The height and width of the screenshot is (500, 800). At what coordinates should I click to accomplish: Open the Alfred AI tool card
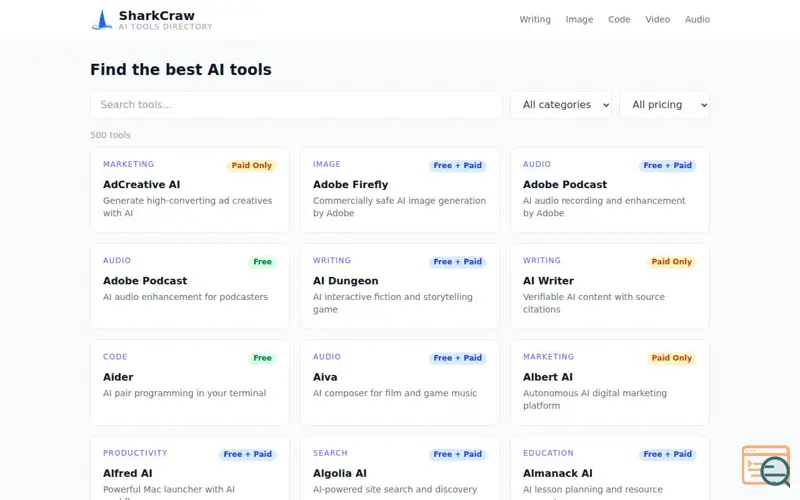[190, 468]
